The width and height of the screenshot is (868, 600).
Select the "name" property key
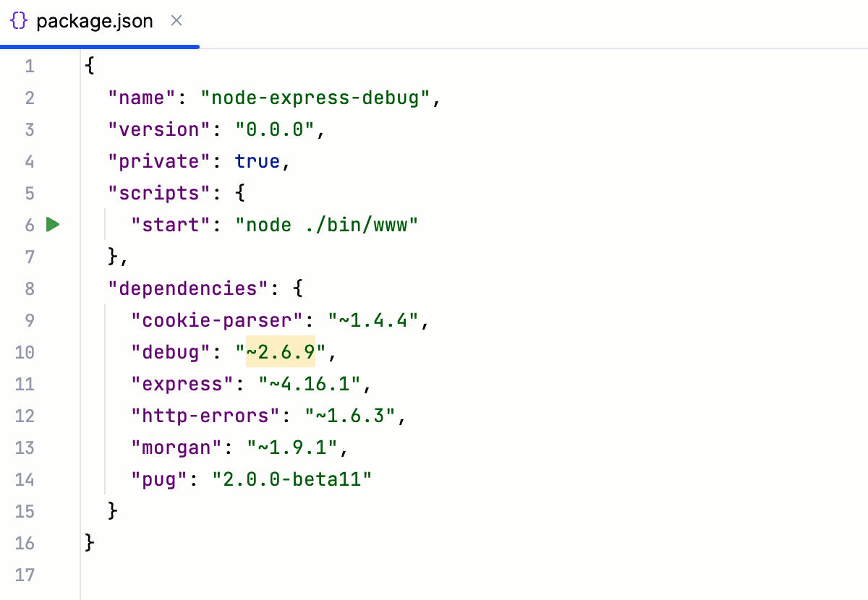140,98
